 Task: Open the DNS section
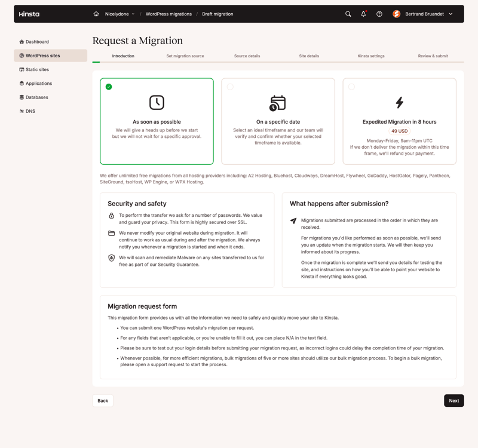pos(30,111)
